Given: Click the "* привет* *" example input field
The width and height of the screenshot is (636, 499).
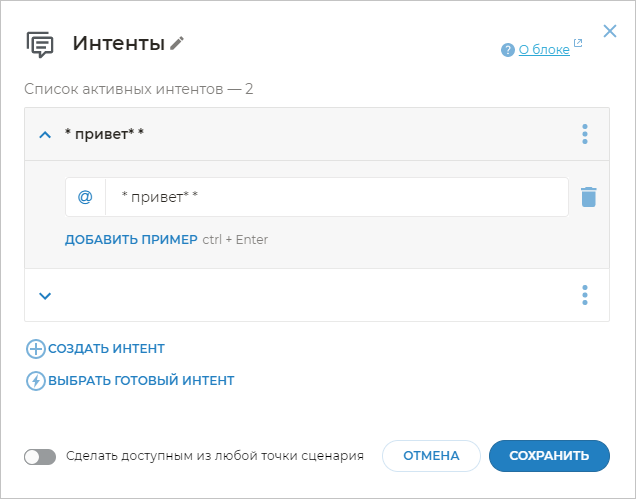Looking at the screenshot, I should pos(336,197).
